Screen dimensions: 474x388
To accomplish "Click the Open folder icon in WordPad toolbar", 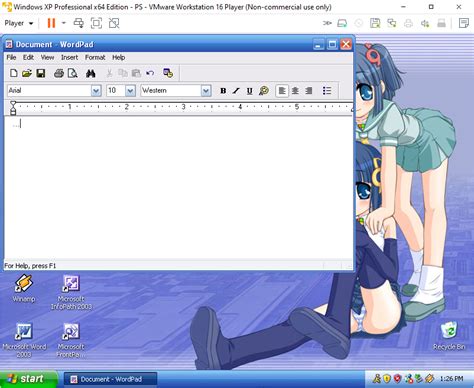I will [27, 73].
